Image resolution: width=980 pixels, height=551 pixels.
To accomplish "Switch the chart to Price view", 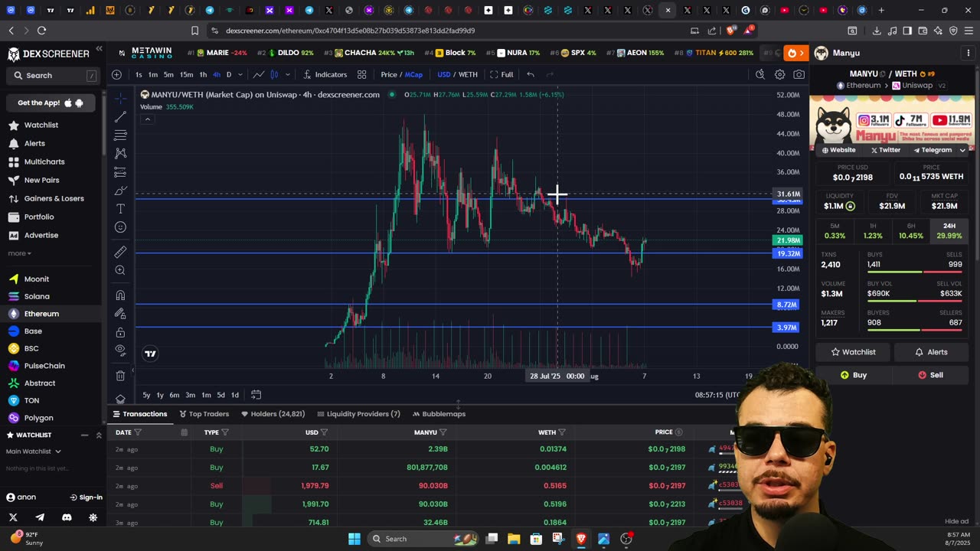I will tap(389, 74).
